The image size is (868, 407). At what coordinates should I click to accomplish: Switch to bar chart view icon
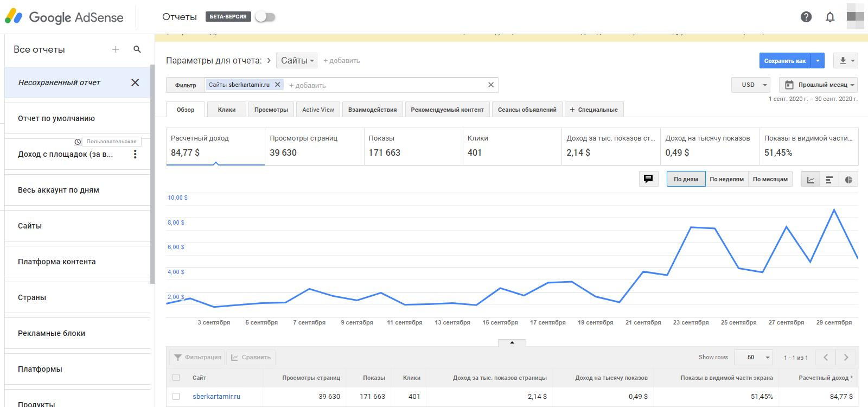829,180
